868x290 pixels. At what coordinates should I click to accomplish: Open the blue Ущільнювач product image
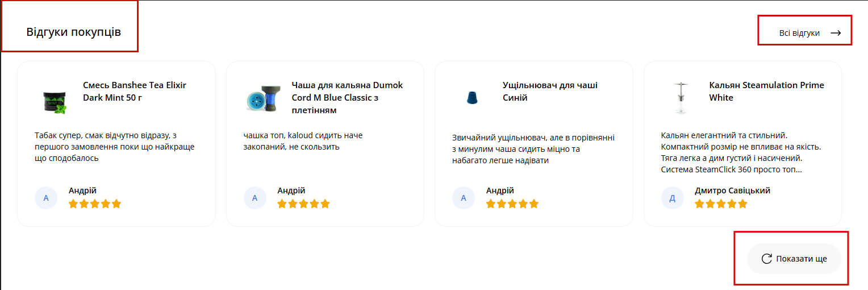(471, 98)
